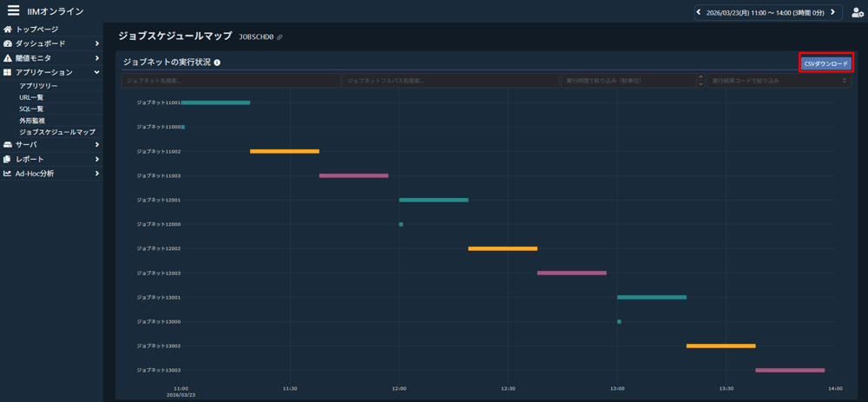The image size is (868, 402).
Task: Open Ad-Hoc分析 in the sidebar
Action: 35,174
